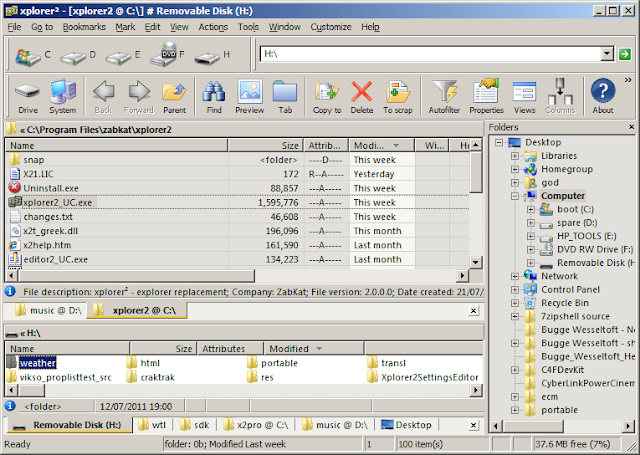This screenshot has height=455, width=640.
Task: Collapse the Computer tree node
Action: coord(515,196)
